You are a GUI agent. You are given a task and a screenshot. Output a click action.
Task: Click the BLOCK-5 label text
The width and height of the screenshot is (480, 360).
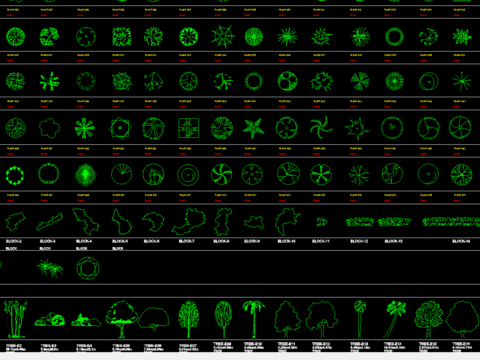[x=120, y=241]
